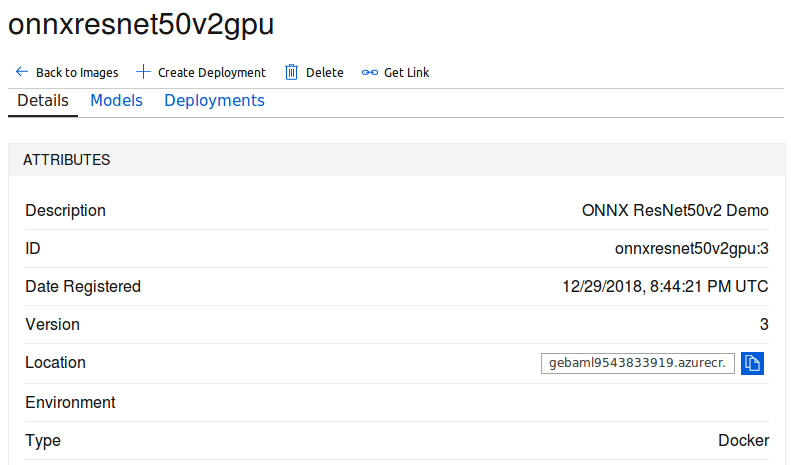Viewport: 791px width, 465px height.
Task: Click the trash can icon
Action: [x=291, y=72]
